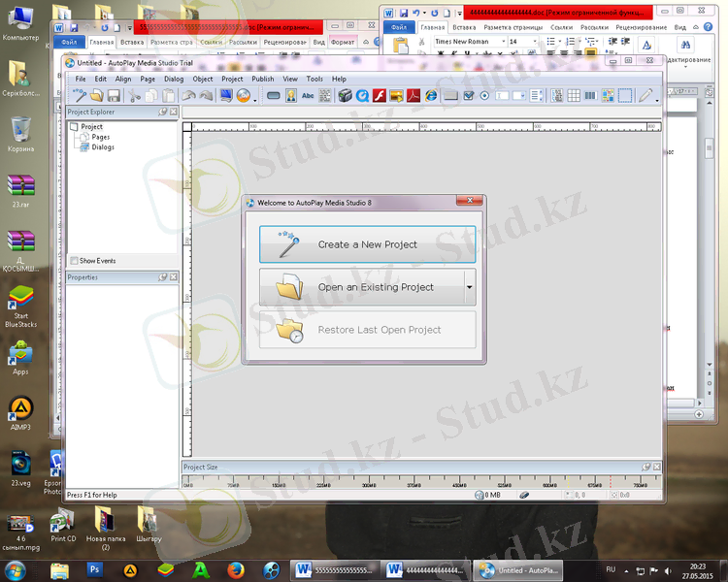This screenshot has width=728, height=582.
Task: Open the Dialog menu
Action: pos(174,79)
